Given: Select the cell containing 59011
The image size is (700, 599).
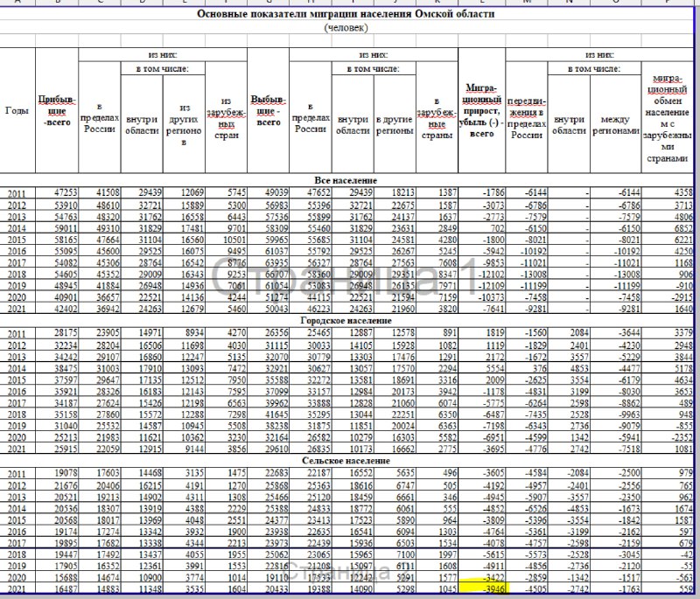Looking at the screenshot, I should [x=57, y=228].
